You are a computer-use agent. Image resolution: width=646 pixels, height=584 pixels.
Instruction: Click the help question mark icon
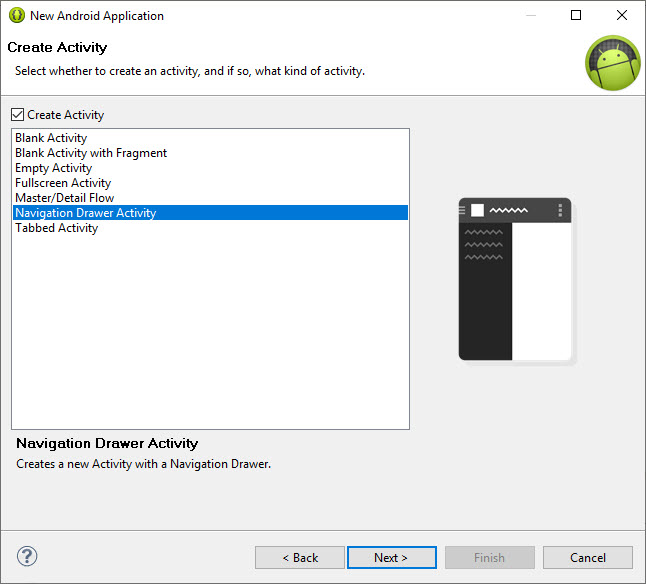click(x=27, y=556)
